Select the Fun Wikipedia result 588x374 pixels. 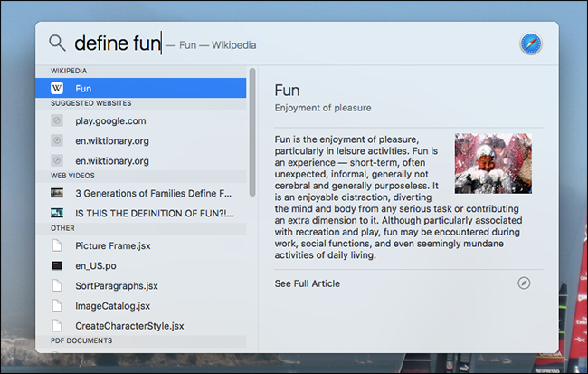click(x=141, y=88)
